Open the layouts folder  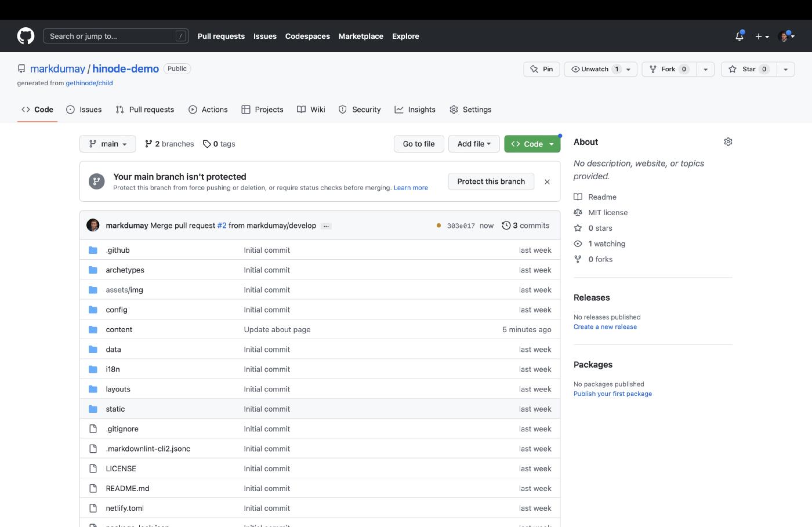coord(118,389)
